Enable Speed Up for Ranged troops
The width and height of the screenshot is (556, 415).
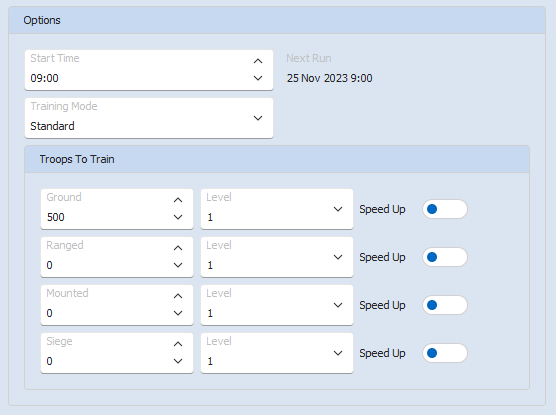[x=445, y=257]
